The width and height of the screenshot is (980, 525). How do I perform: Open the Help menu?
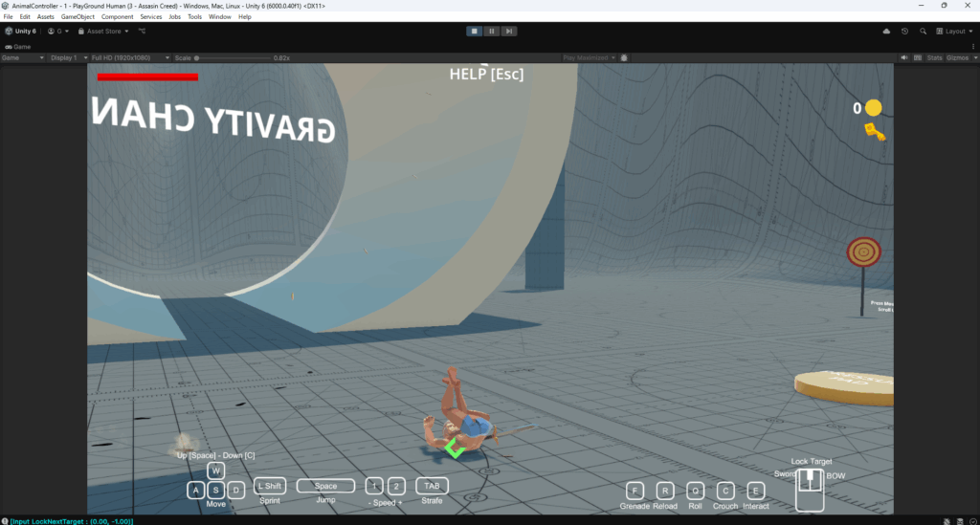[245, 17]
